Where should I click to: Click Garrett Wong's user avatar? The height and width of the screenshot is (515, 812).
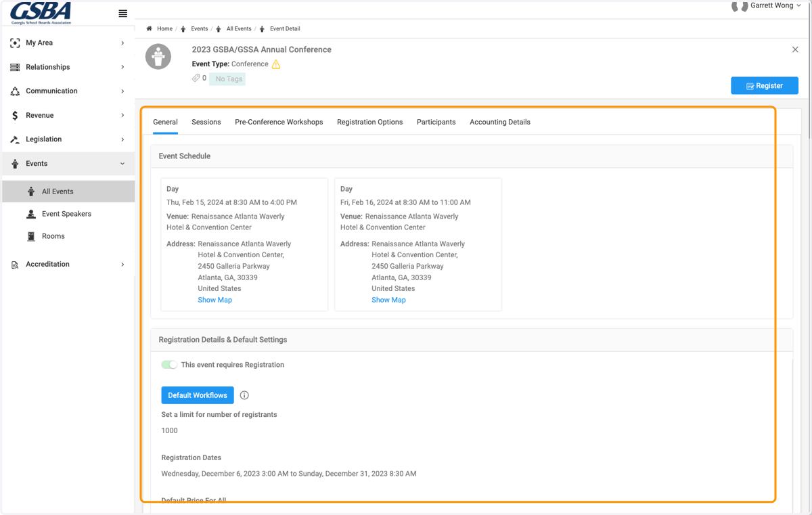(x=739, y=6)
